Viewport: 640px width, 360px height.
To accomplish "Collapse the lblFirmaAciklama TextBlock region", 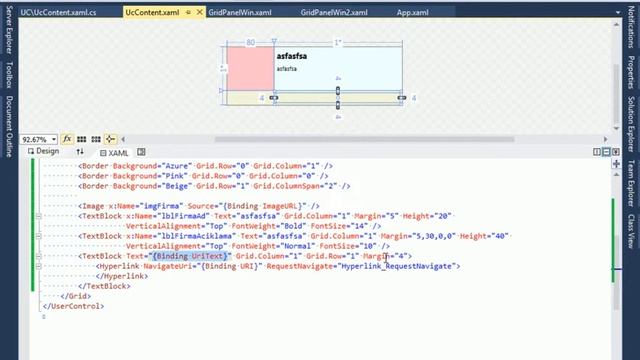I will [x=38, y=236].
